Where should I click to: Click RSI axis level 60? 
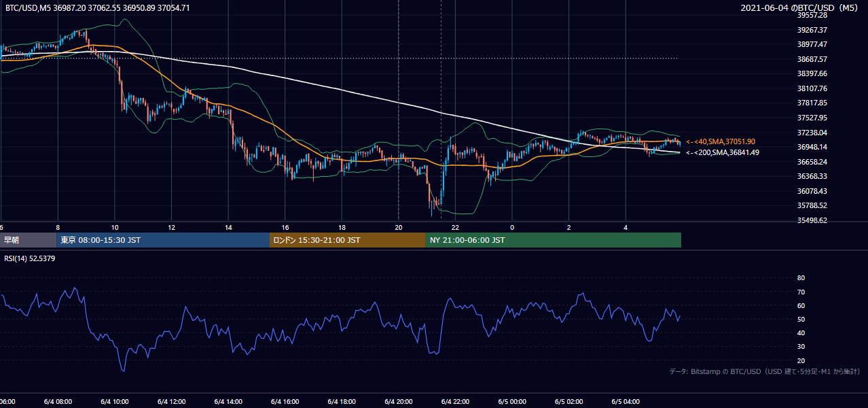pyautogui.click(x=801, y=305)
